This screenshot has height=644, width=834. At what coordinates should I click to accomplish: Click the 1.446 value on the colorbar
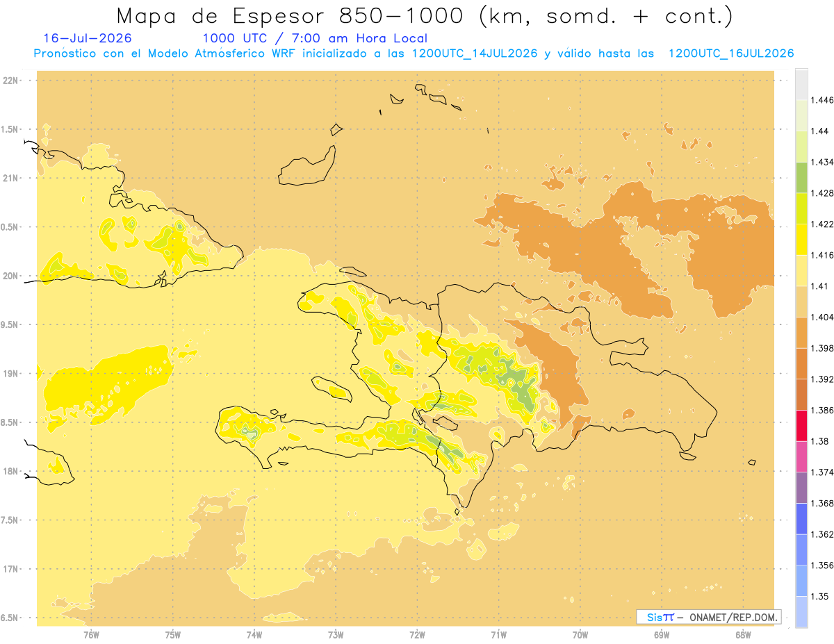coord(822,100)
